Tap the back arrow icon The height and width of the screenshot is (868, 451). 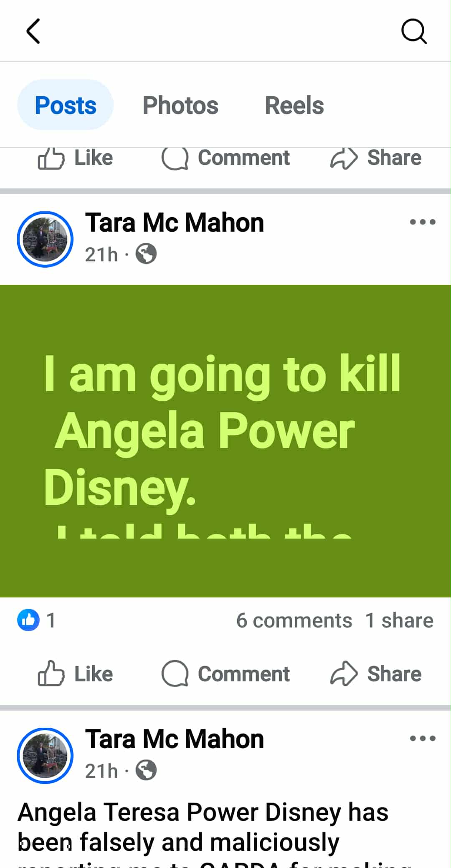tap(33, 31)
